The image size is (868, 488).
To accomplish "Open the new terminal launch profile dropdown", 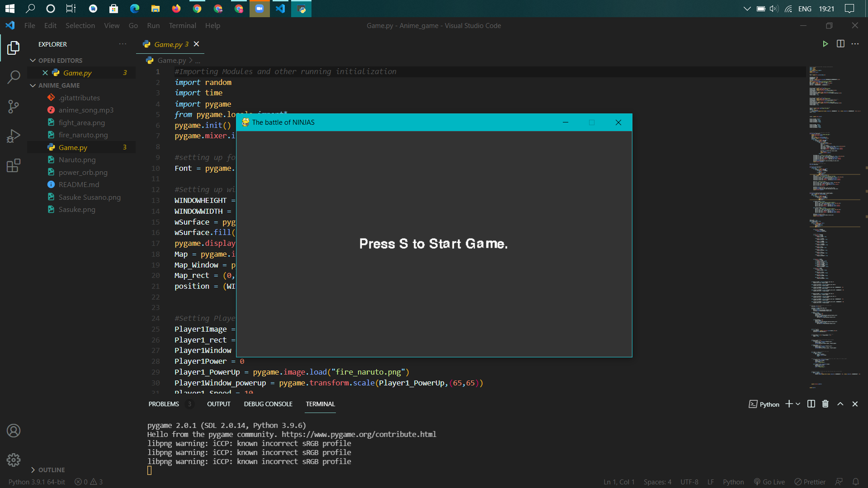I will pyautogui.click(x=798, y=404).
